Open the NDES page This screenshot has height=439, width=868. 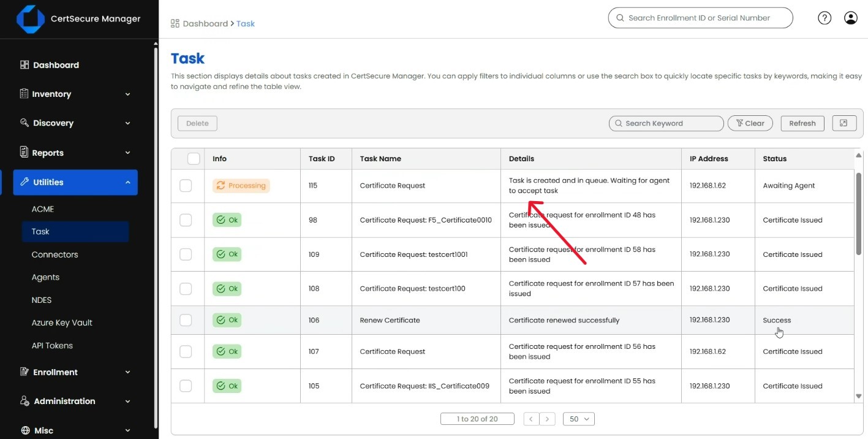click(42, 300)
